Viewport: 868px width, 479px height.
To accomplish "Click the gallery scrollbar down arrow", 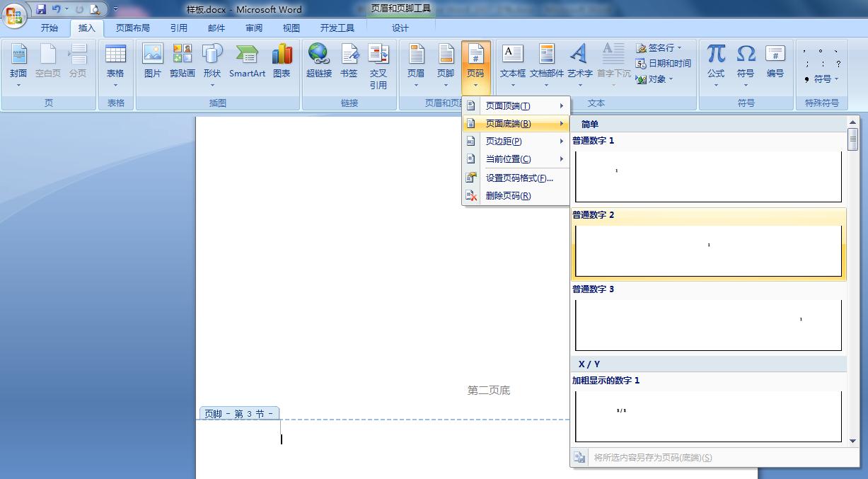I will click(x=853, y=441).
